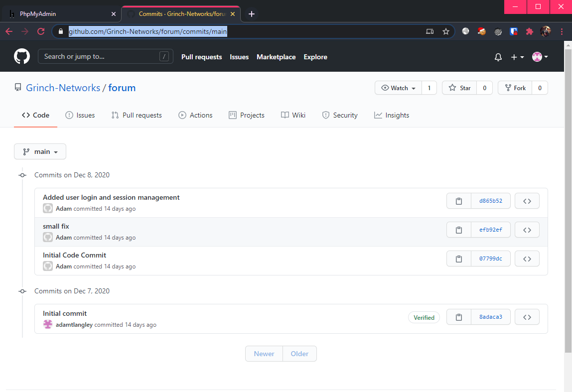The width and height of the screenshot is (572, 392).
Task: Go to the Projects tab
Action: tap(247, 115)
